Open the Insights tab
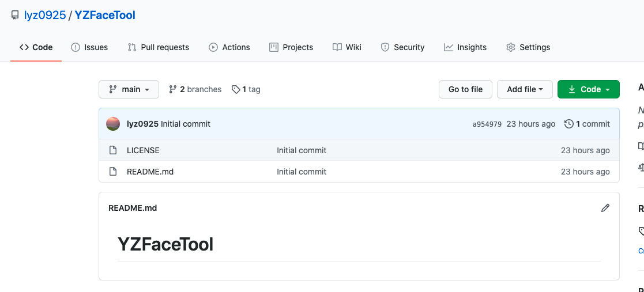Viewport: 644px width, 292px height. [465, 47]
